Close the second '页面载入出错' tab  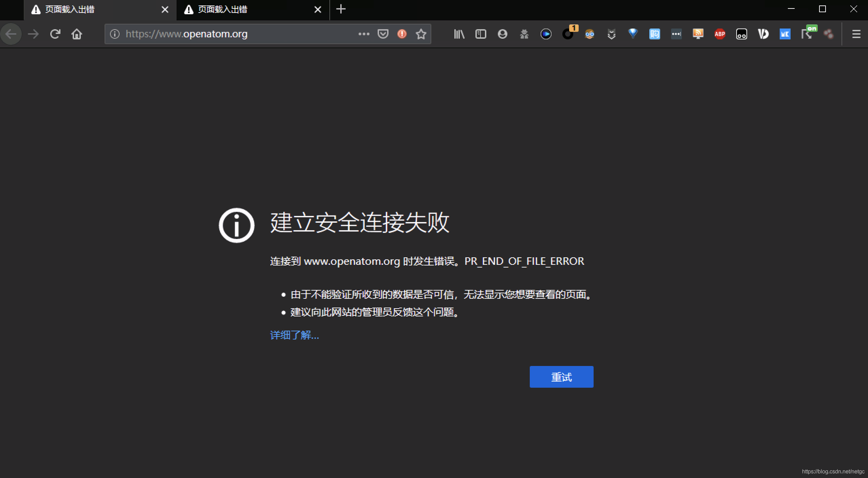(318, 10)
